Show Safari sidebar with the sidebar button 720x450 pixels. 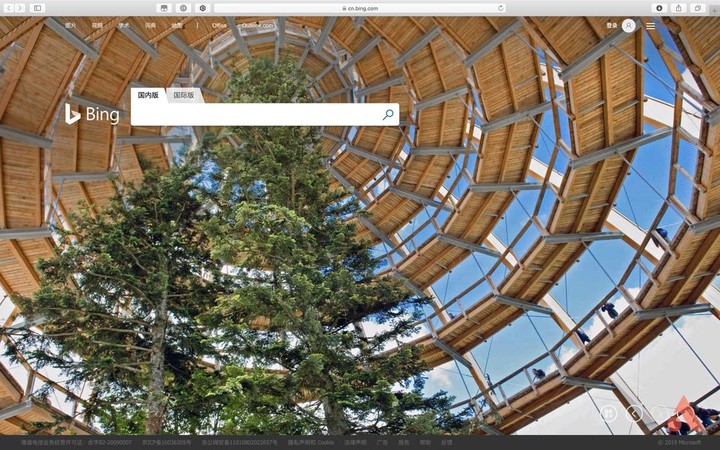38,7
